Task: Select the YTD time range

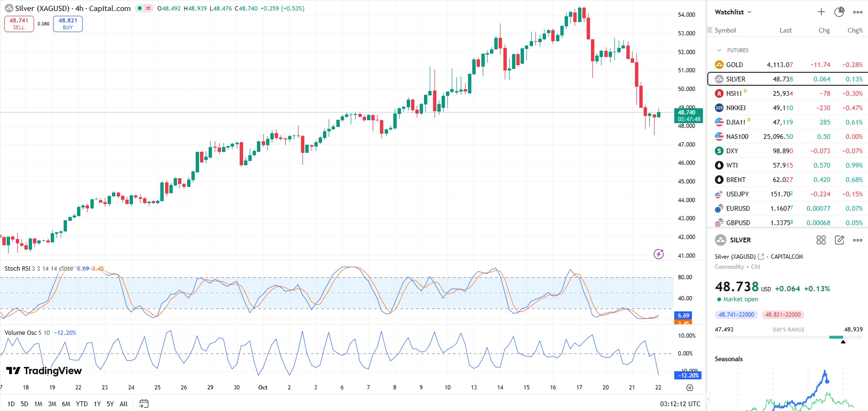Action: [82, 404]
